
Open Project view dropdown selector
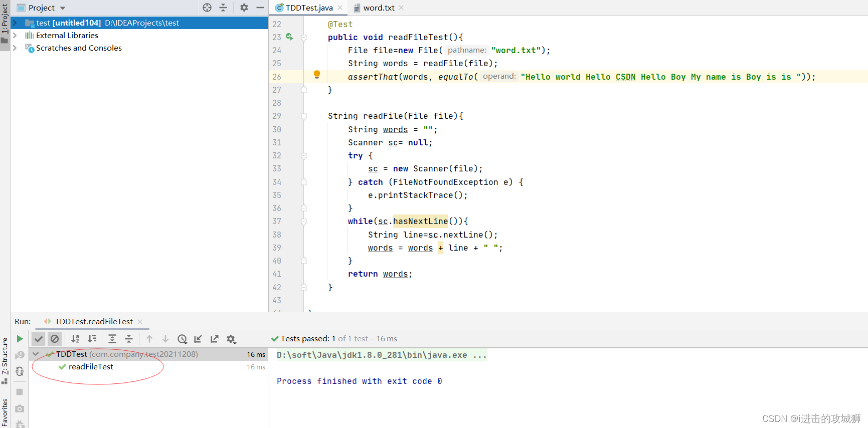pos(63,8)
